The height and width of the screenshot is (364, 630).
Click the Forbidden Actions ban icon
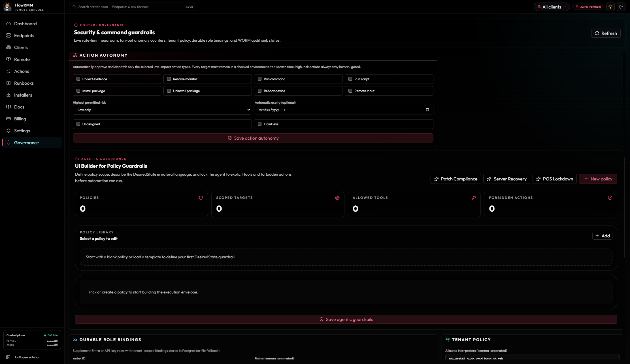[610, 198]
